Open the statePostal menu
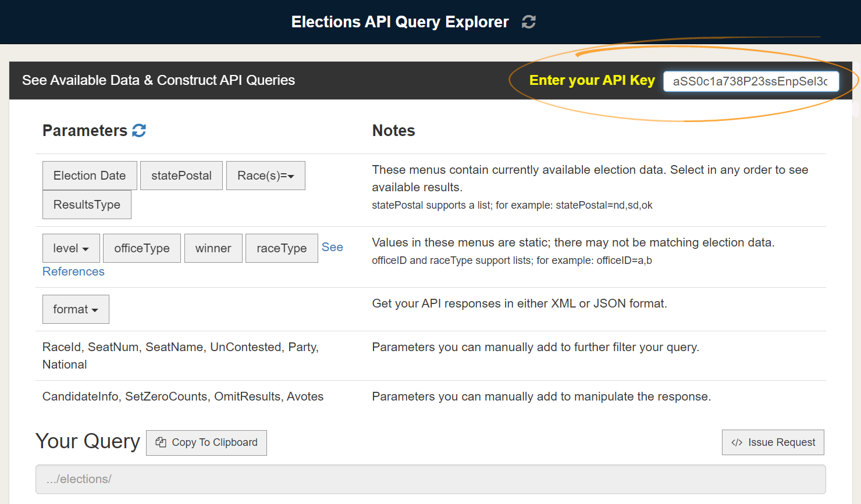 (182, 176)
